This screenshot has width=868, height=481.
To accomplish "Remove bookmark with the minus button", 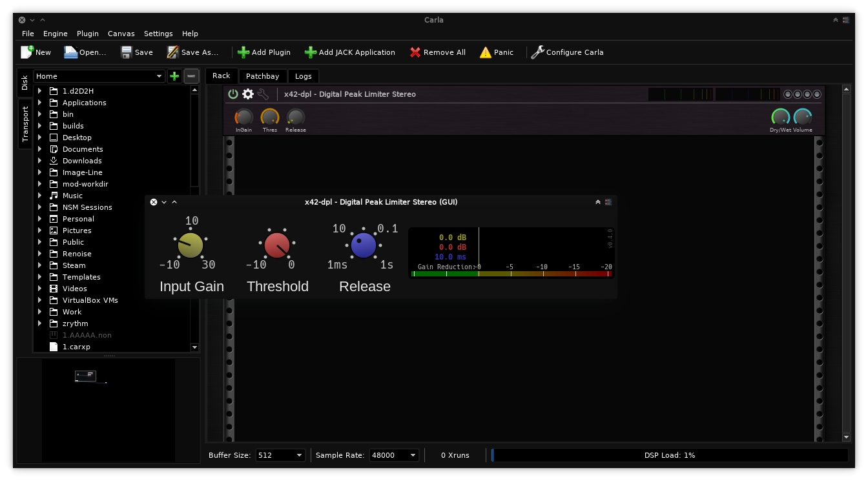I will (x=191, y=76).
